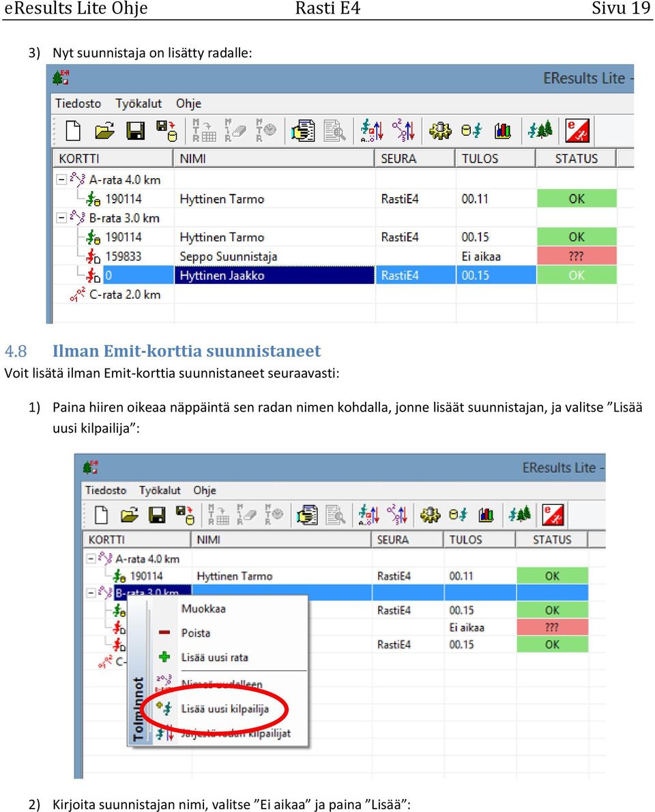Click the runner-with-trees icon in lower screenshot toolbar
Viewport: 655px width, 812px height.
pyautogui.click(x=520, y=514)
